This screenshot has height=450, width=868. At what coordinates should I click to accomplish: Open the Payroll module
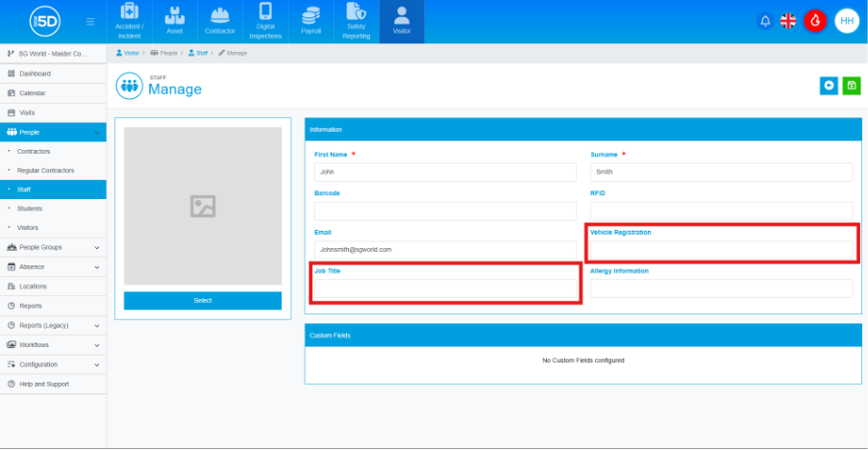[311, 21]
